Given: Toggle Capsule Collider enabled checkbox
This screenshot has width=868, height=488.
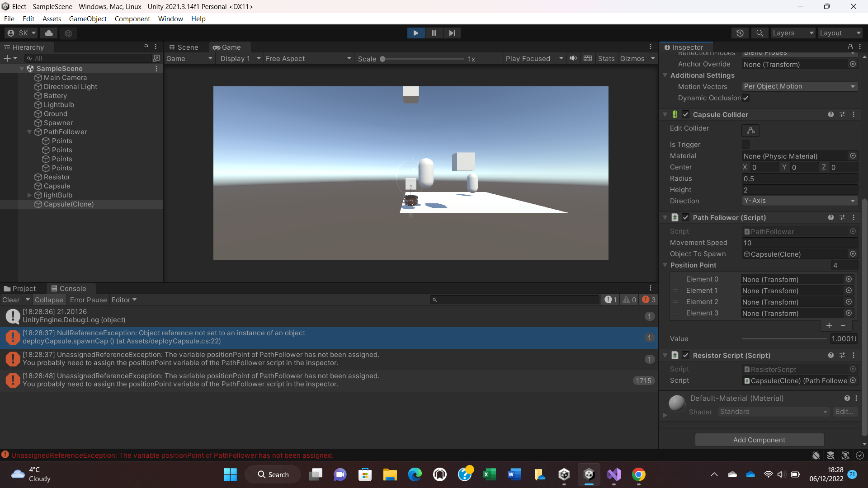Looking at the screenshot, I should 686,115.
